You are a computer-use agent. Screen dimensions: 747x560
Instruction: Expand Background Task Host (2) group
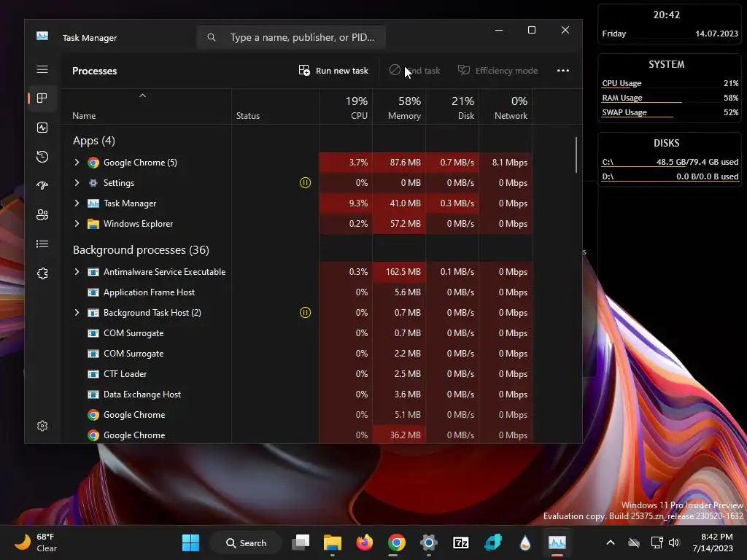77,313
